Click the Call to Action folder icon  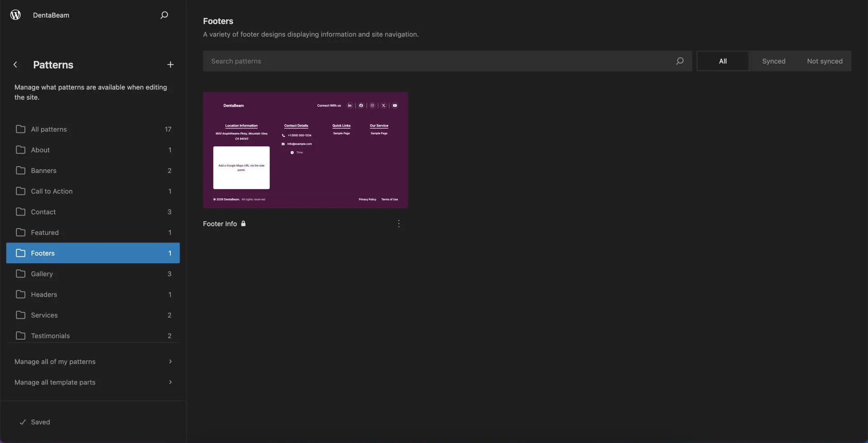(x=20, y=191)
